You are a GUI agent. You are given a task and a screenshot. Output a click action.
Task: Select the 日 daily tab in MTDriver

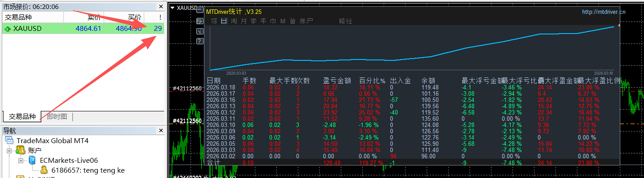point(224,21)
